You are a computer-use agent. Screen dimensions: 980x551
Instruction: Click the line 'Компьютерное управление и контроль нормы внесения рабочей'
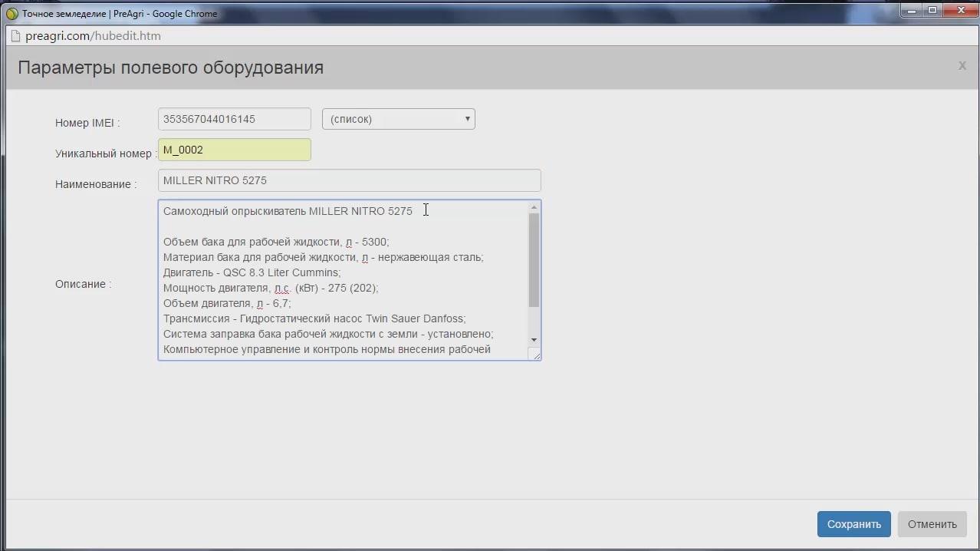[327, 349]
